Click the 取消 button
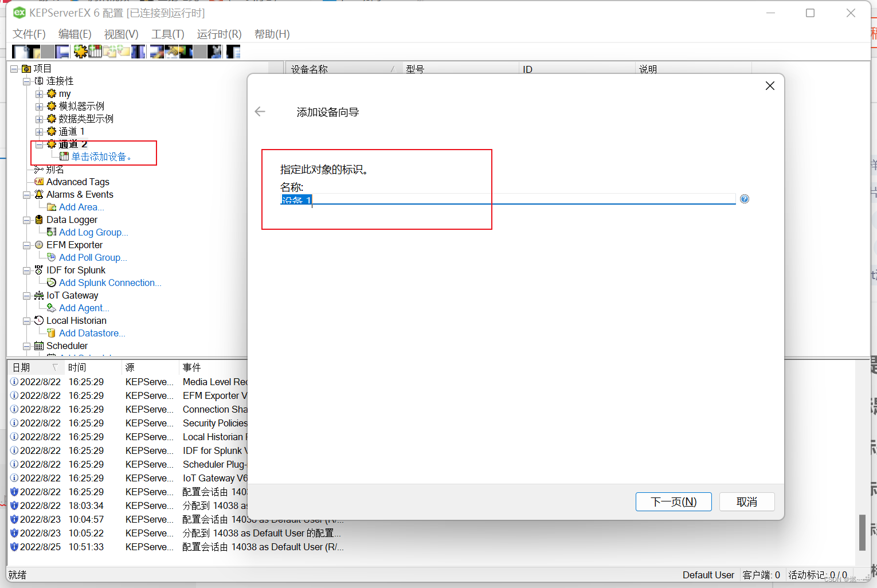The image size is (877, 588). click(x=747, y=501)
